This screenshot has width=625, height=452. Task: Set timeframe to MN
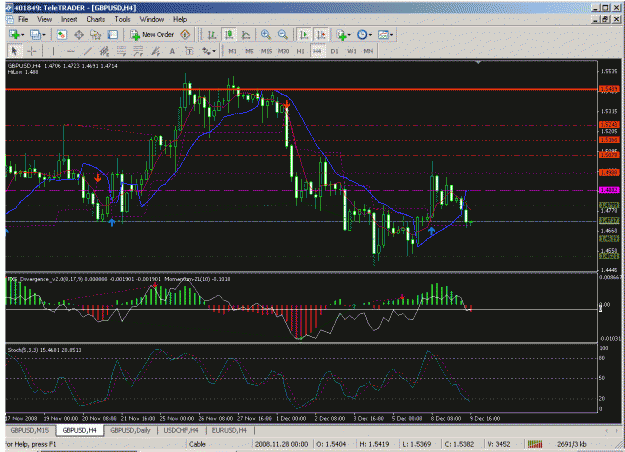click(368, 51)
